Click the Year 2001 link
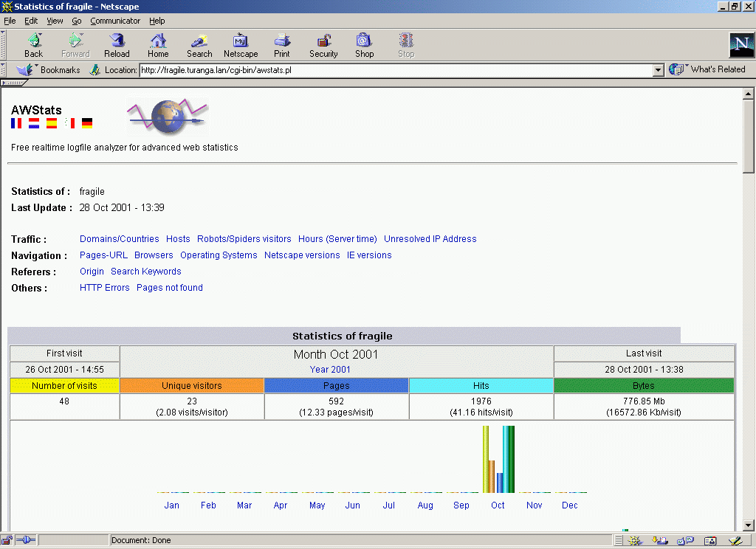 pyautogui.click(x=330, y=370)
